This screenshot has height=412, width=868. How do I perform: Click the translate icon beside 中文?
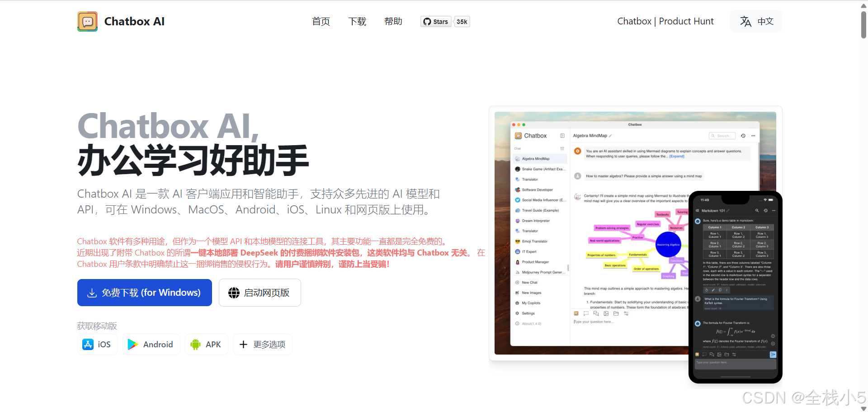[745, 21]
